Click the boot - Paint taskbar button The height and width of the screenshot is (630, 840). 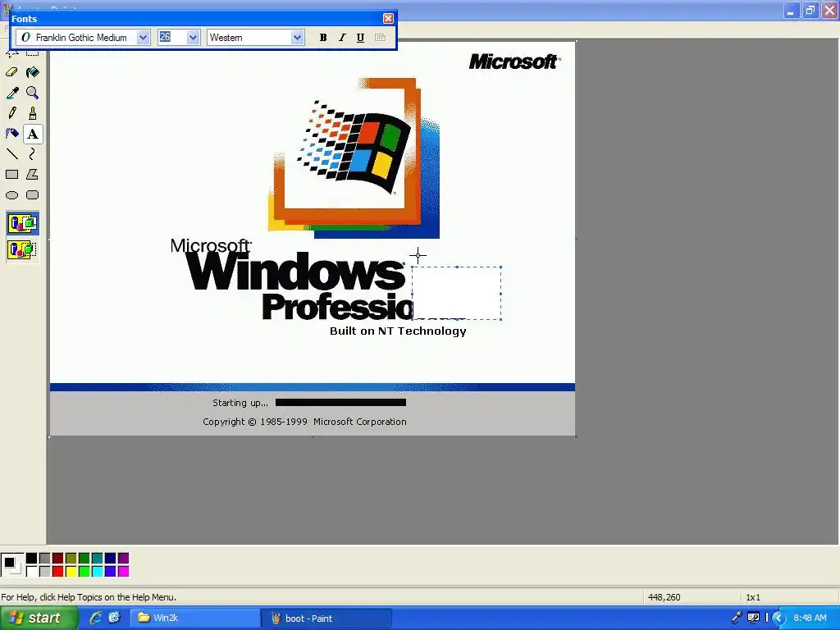pyautogui.click(x=326, y=618)
